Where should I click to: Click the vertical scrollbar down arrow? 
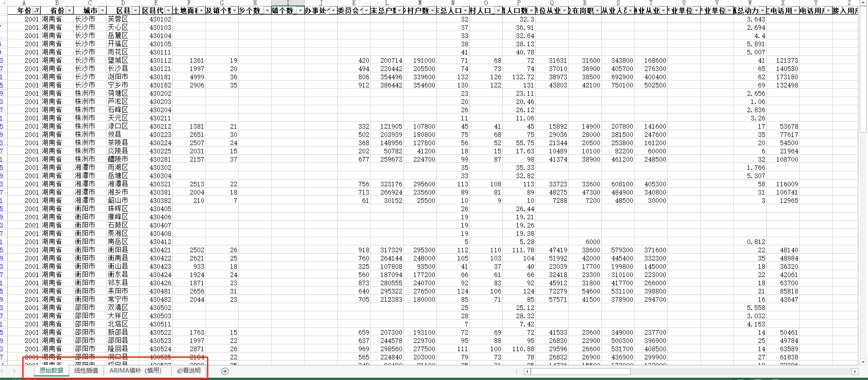863,362
